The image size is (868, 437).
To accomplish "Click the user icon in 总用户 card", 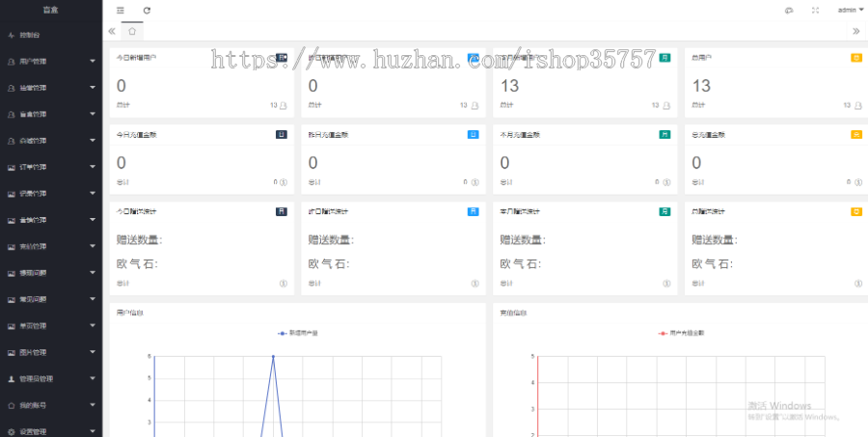I will (x=858, y=105).
